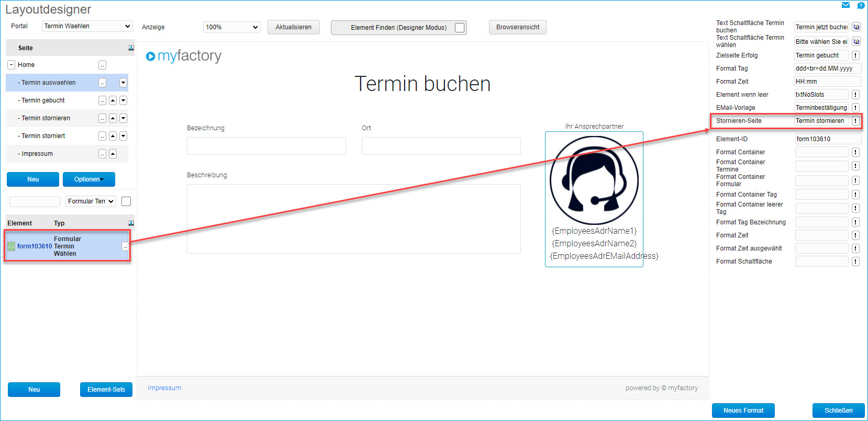Open lookup for Zielseite Erfolg
The image size is (868, 421).
click(855, 55)
